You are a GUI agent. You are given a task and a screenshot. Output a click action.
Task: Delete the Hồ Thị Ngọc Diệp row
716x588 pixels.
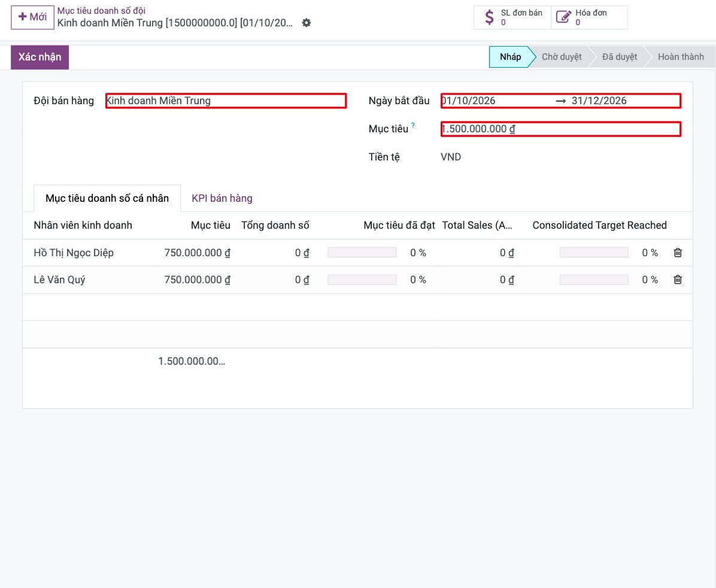click(x=678, y=253)
